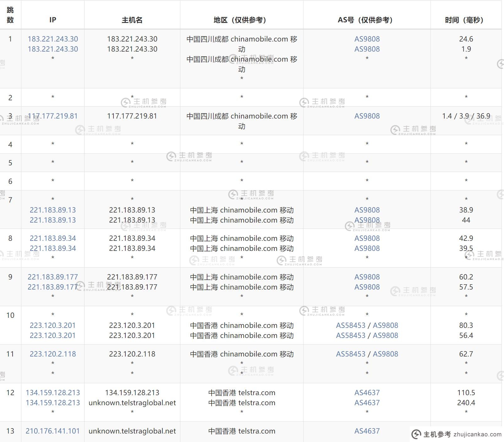Select the time value 80.3
The width and height of the screenshot is (504, 442).
pyautogui.click(x=466, y=325)
